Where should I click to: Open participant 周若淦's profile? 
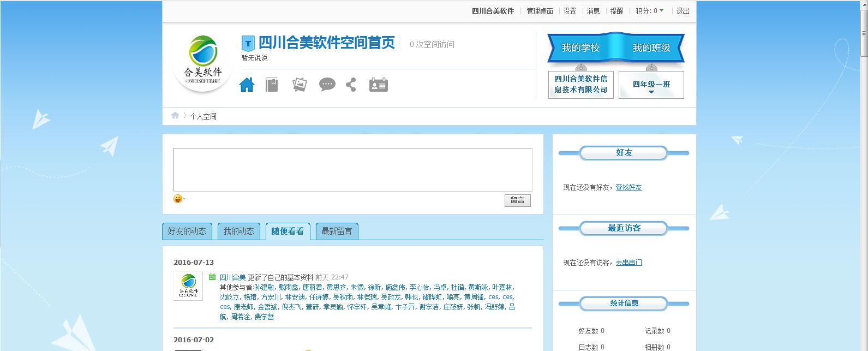click(x=240, y=317)
